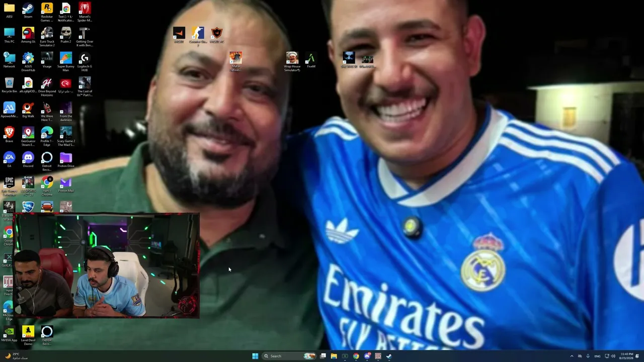Open Steam from the taskbar

click(389, 356)
